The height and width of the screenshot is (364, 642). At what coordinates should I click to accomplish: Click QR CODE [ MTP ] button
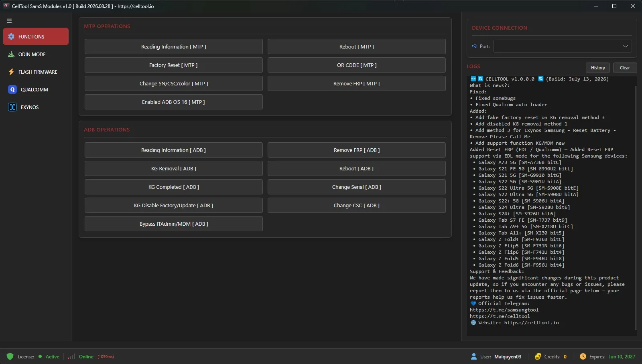356,65
